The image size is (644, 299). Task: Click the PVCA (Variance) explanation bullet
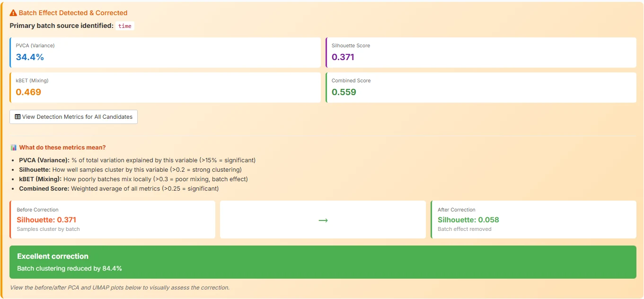point(137,160)
